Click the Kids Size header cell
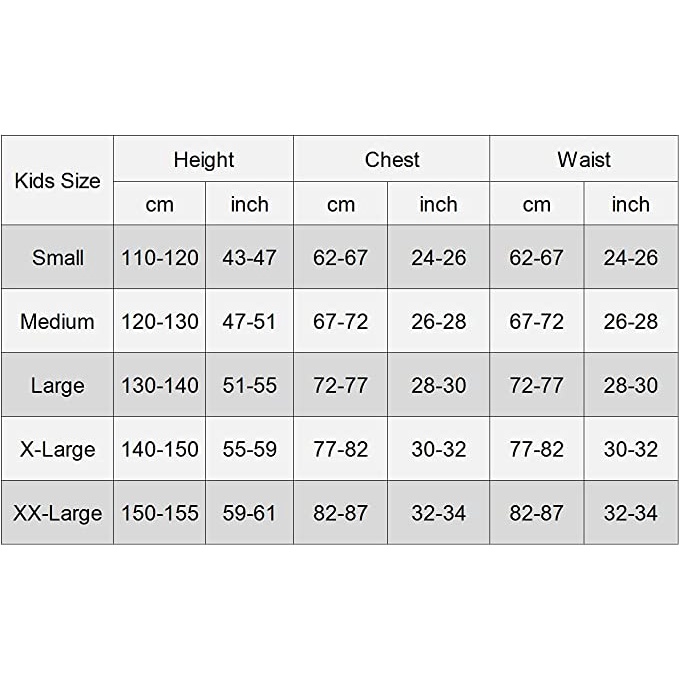 point(58,181)
